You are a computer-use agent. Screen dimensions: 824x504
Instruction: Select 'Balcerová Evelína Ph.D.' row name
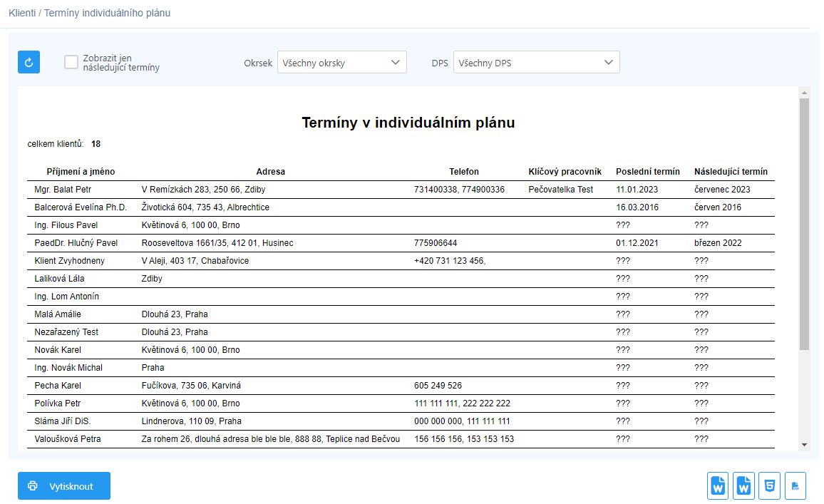[x=81, y=207]
